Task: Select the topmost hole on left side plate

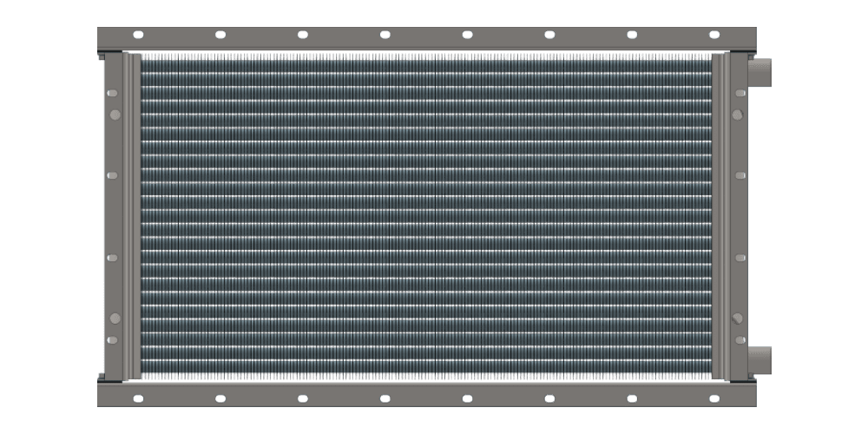Action: (113, 92)
